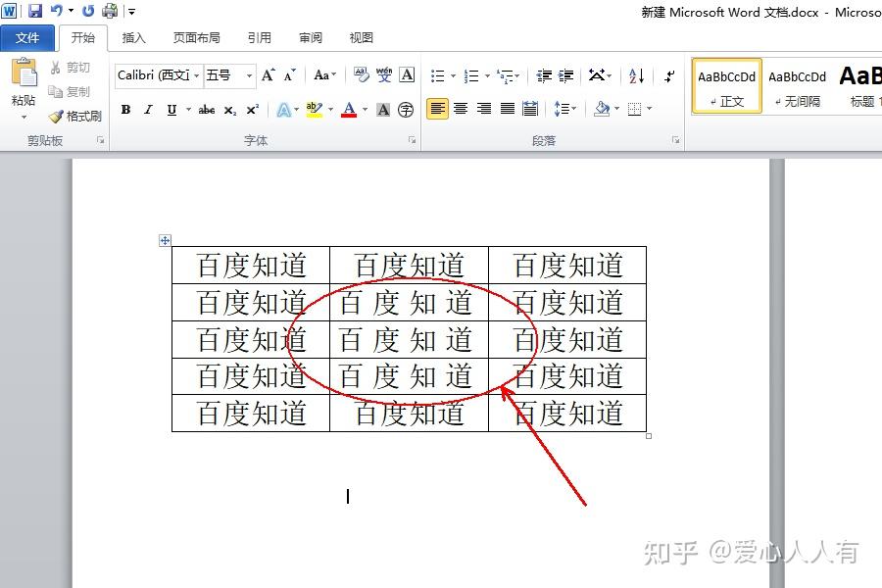
Task: Click the align right icon
Action: point(484,108)
